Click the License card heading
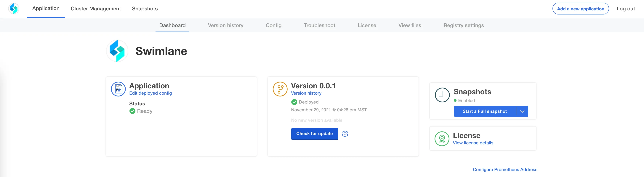 467,135
